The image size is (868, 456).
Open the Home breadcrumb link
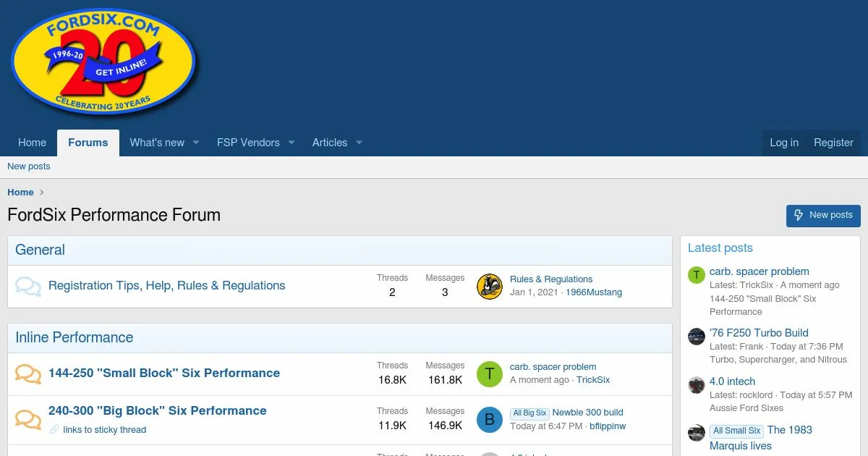click(20, 192)
